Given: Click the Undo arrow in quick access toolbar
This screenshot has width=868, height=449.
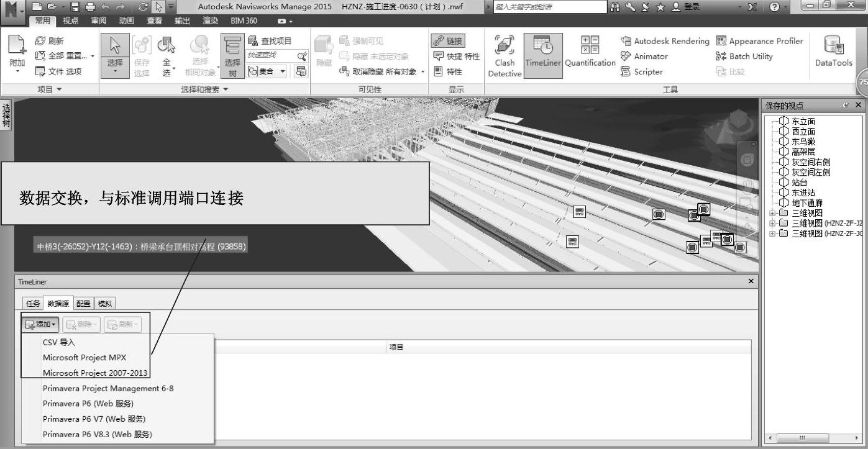Looking at the screenshot, I should tap(104, 7).
